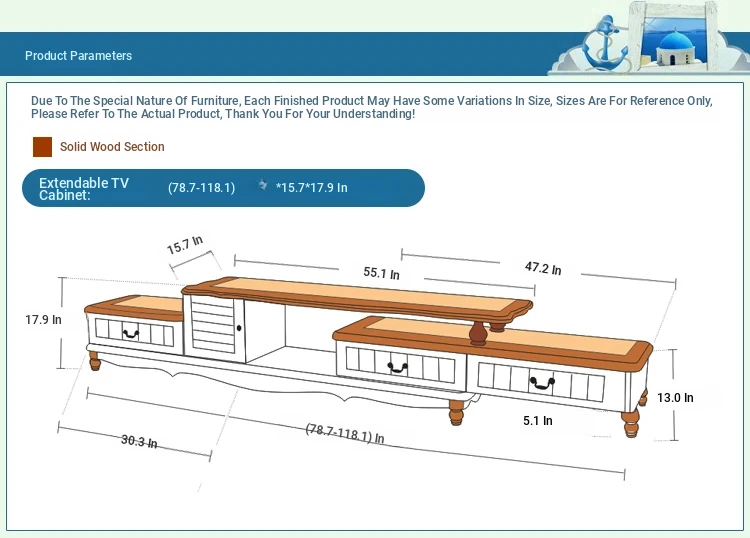Click the 30.3 In dimension label
This screenshot has height=538, width=750.
coord(139,441)
